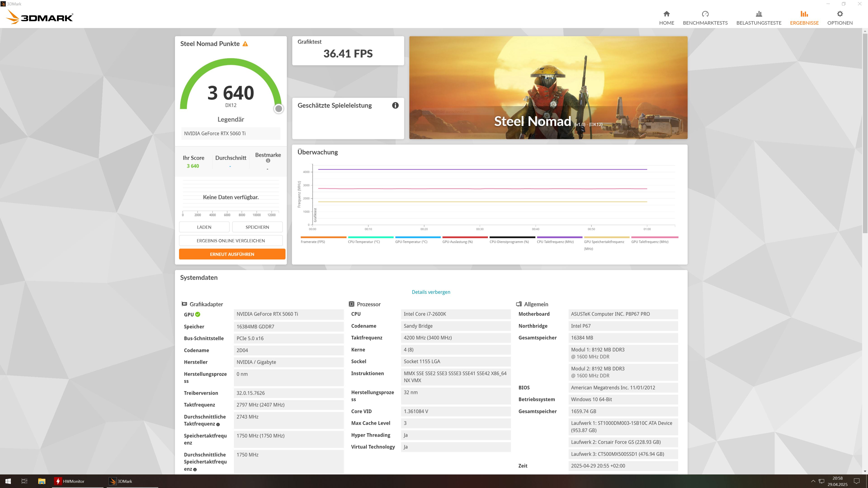Click info icon next to Geschätzte Spieleleistung

(x=395, y=106)
